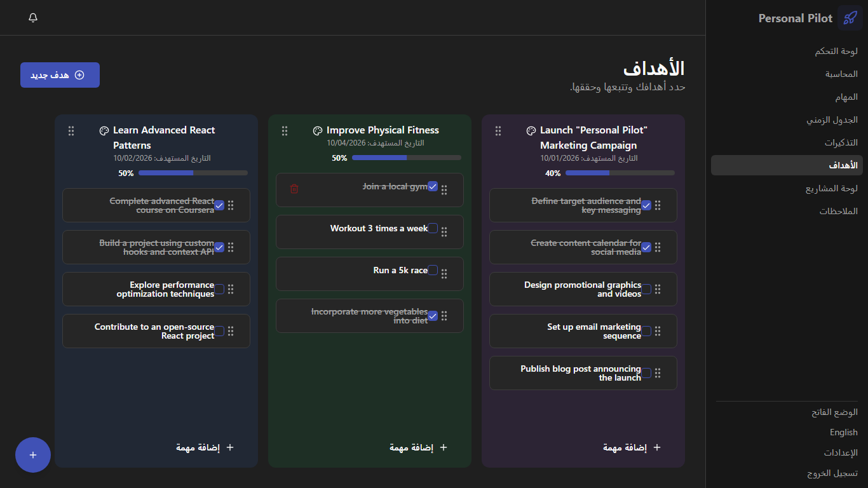868x488 pixels.
Task: Open color palette for Learn Advanced React Patterns
Action: coord(104,131)
